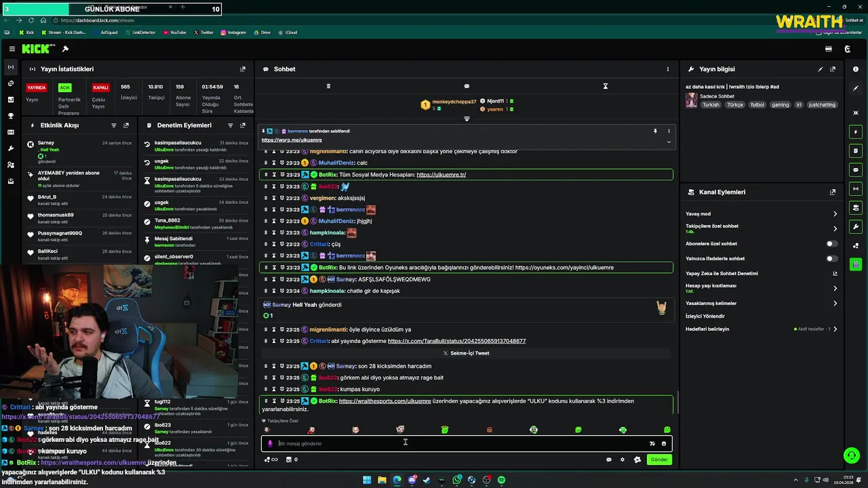Delete MuhalifDeniz's 'calc' message
The width and height of the screenshot is (868, 488).
(266, 163)
